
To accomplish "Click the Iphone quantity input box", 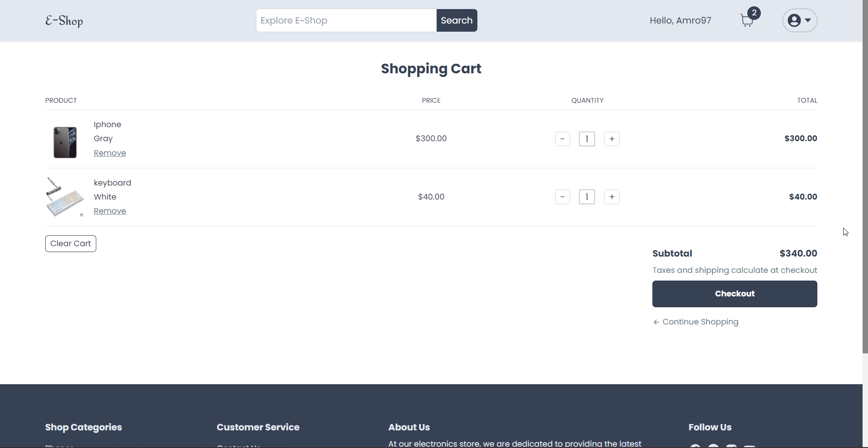I will pyautogui.click(x=587, y=139).
